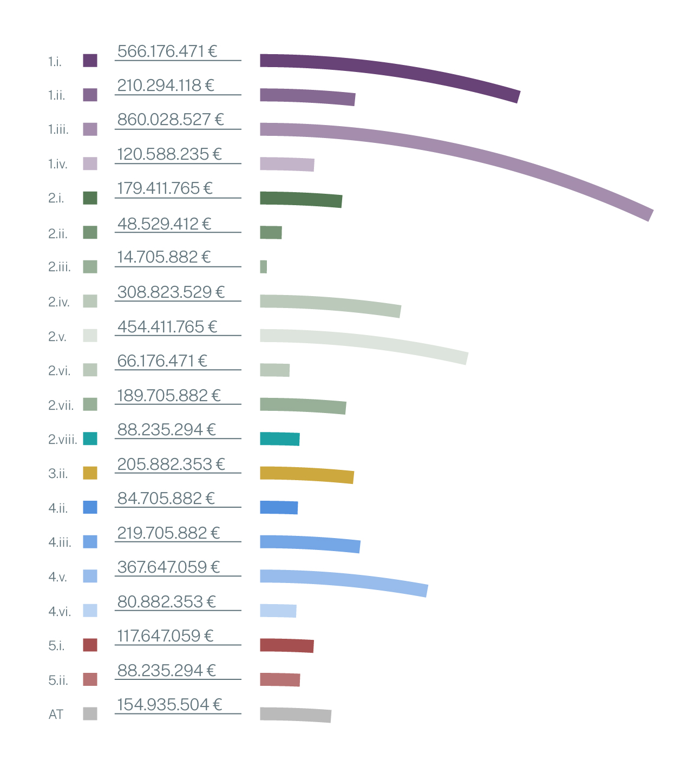Click the dark green swatch for 2.i.
The width and height of the screenshot is (700, 773).
(90, 198)
